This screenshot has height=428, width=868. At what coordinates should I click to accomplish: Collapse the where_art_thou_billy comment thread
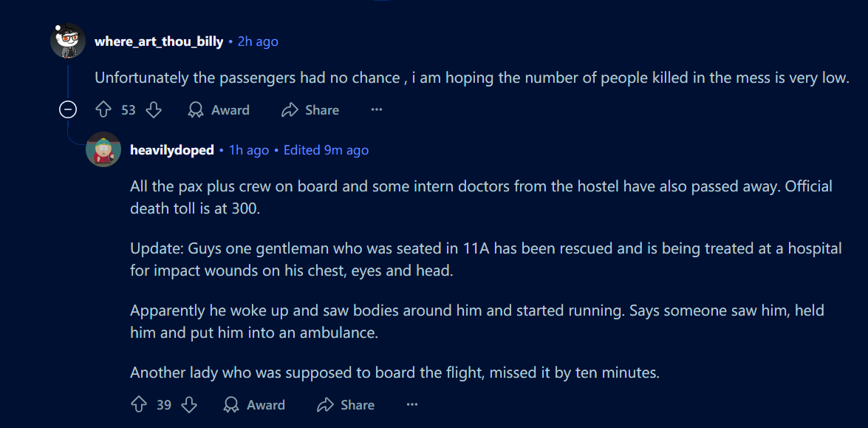[68, 110]
